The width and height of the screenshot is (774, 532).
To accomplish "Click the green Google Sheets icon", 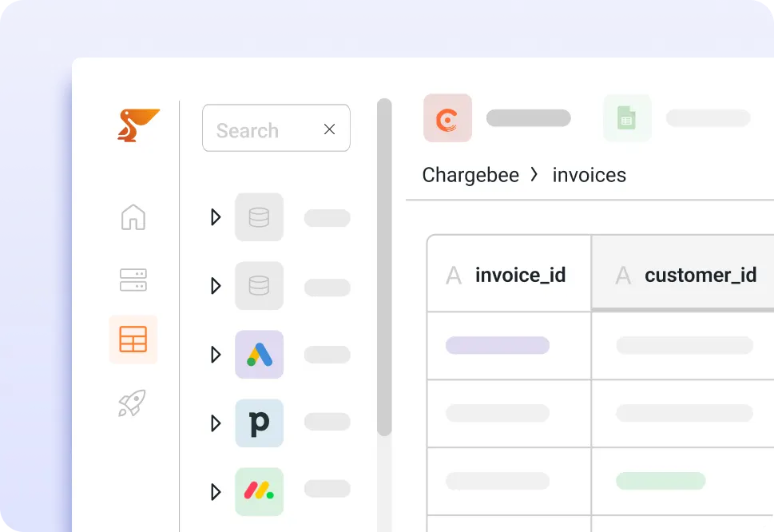I will (627, 117).
